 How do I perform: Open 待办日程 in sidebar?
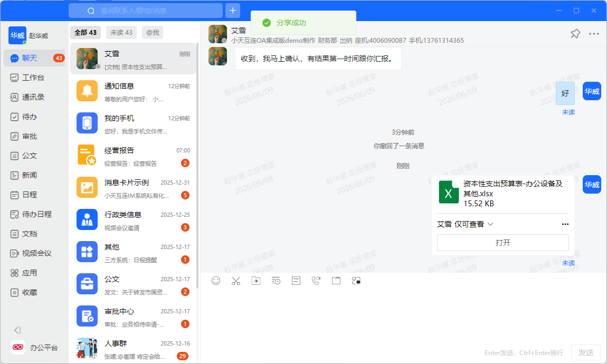point(34,214)
